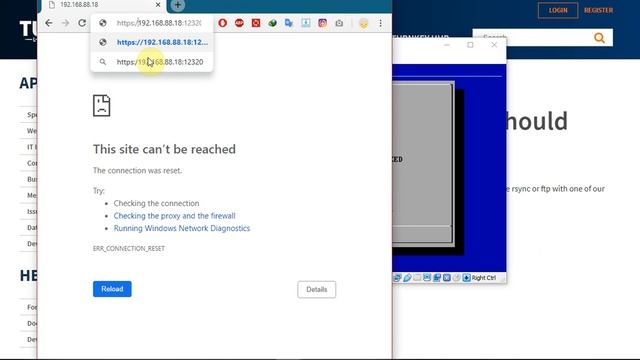
Task: Click the VirtualBox USB status icon
Action: point(407,278)
